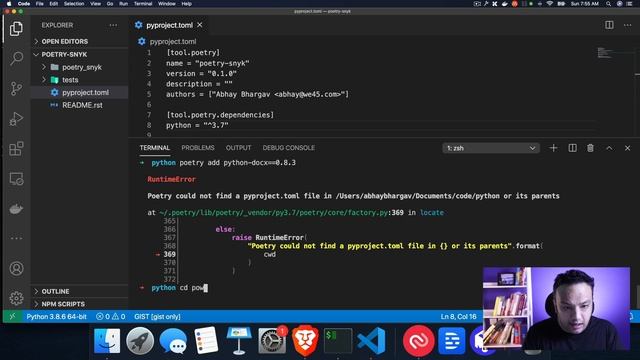Open the Apple menu
The image size is (640, 360).
pos(9,4)
